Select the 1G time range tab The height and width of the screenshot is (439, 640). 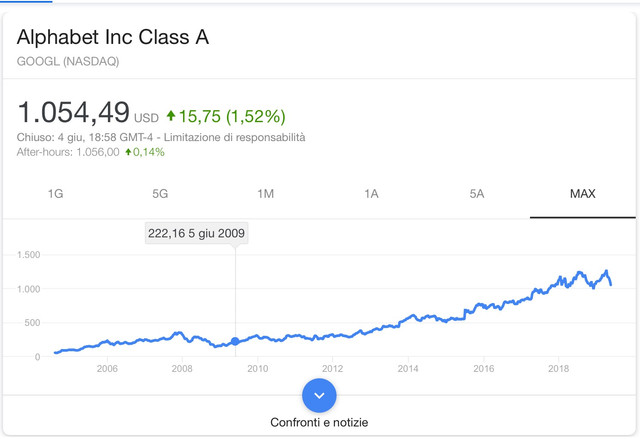(56, 193)
